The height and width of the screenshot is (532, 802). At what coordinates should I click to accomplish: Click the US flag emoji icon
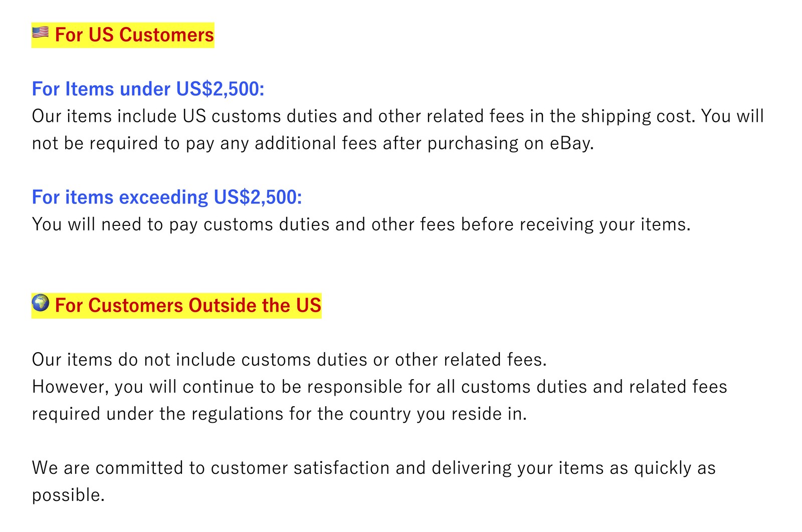pyautogui.click(x=40, y=33)
